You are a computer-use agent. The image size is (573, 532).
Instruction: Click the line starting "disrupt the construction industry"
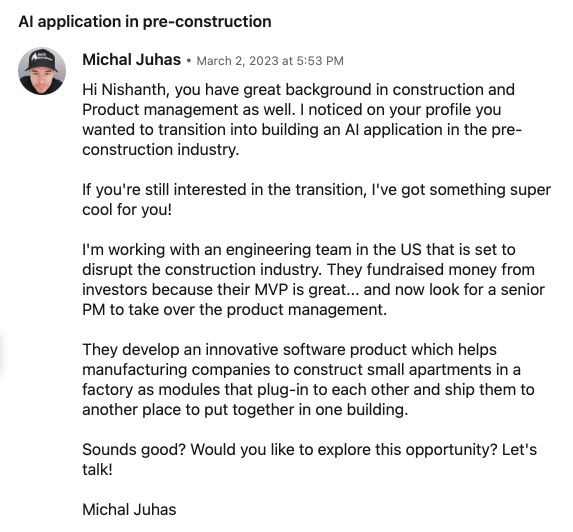[308, 270]
